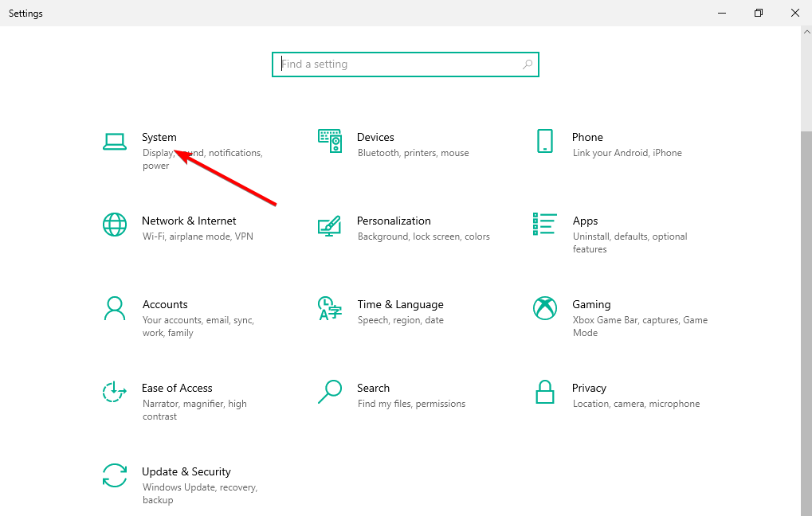
Task: Click the vertical scrollbar on the right
Action: (x=806, y=319)
